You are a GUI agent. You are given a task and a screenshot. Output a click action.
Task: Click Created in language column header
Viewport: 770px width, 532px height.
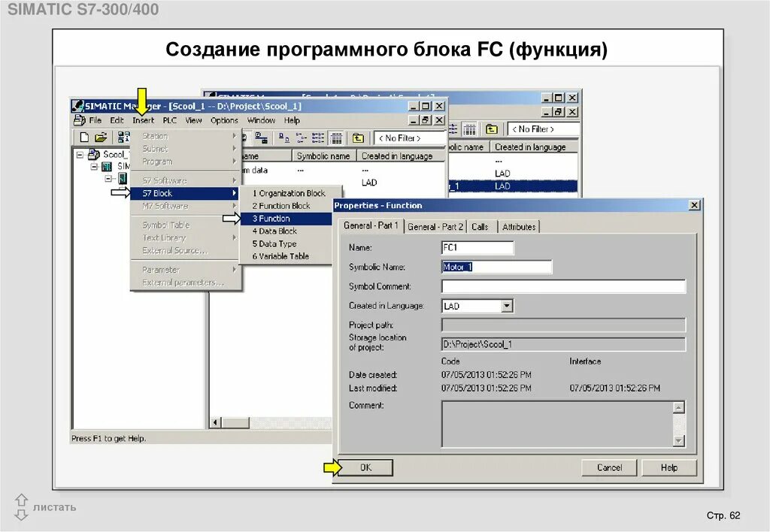400,156
